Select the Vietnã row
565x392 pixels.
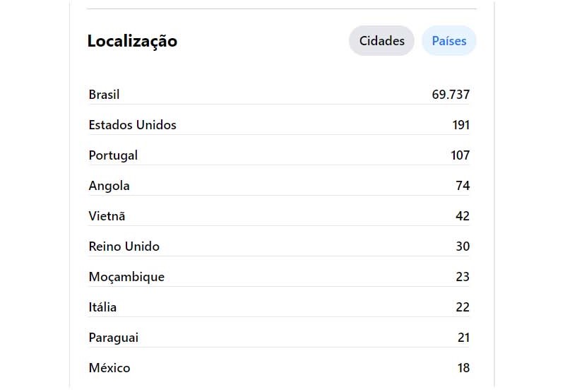tap(279, 216)
